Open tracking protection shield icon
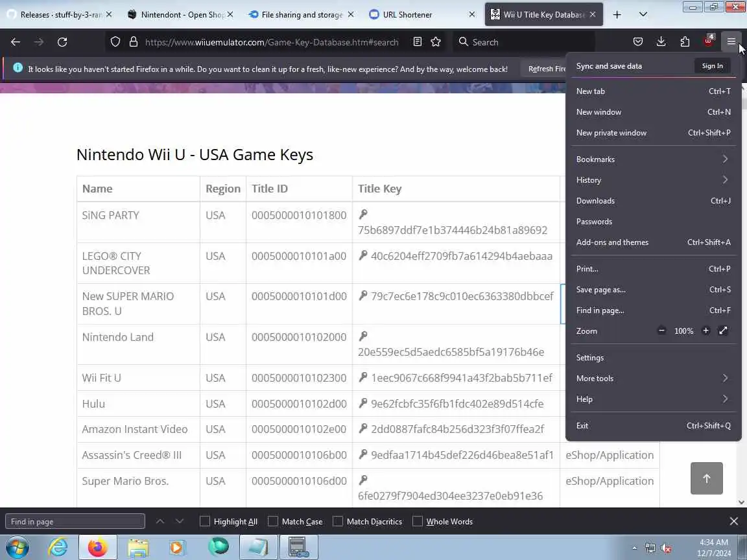This screenshot has height=560, width=747. (115, 42)
